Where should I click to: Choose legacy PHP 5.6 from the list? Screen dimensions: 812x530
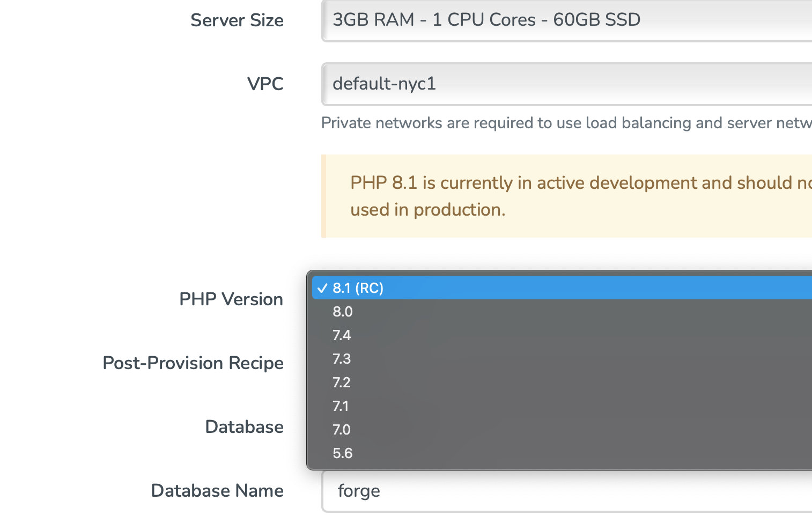[x=343, y=453]
